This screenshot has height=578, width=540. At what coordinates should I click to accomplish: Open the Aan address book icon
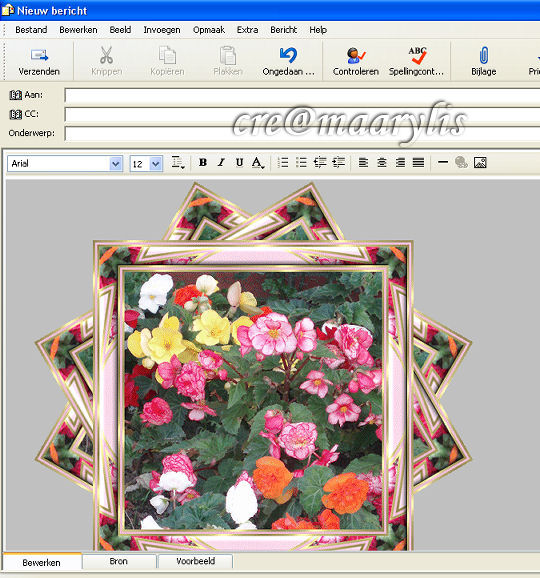(x=15, y=95)
